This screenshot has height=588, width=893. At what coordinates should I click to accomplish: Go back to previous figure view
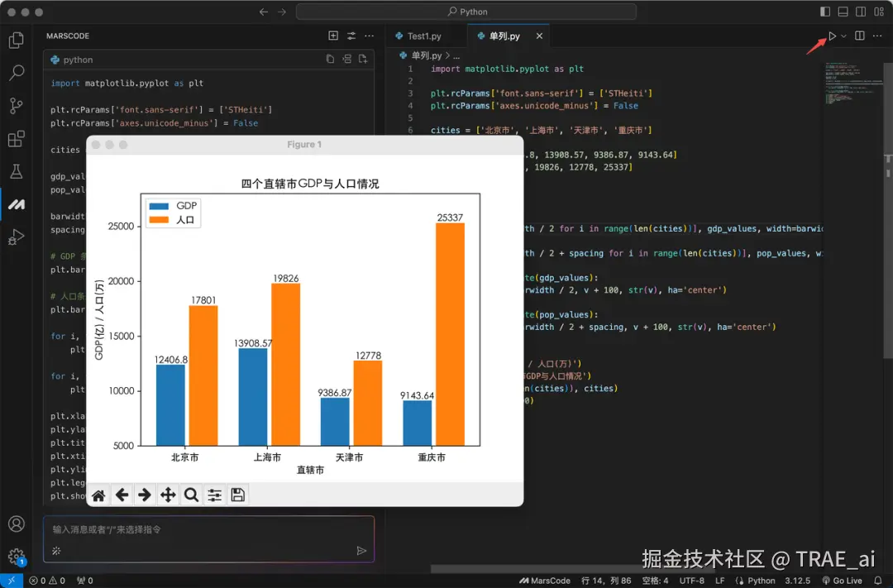[122, 495]
